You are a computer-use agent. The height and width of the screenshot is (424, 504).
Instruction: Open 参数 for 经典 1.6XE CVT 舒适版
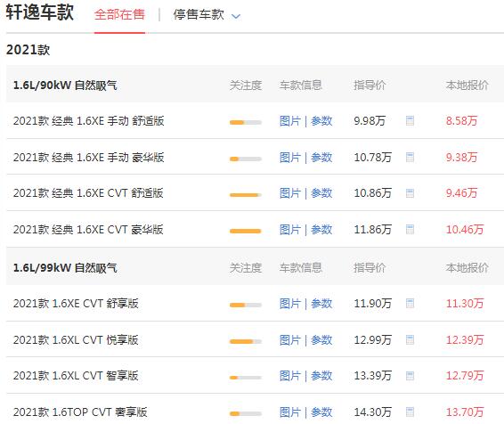pyautogui.click(x=321, y=193)
